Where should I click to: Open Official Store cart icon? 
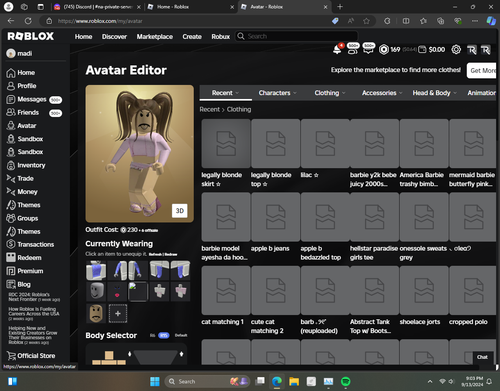(11, 356)
